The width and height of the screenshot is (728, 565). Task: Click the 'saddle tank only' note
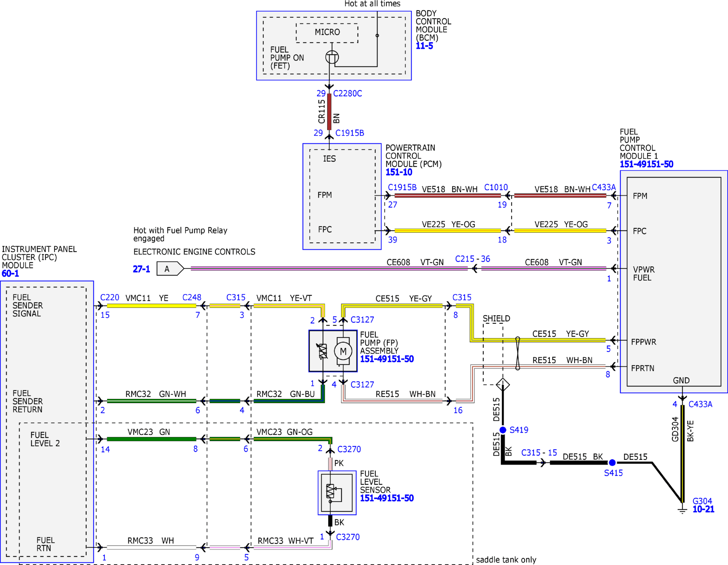click(x=506, y=560)
